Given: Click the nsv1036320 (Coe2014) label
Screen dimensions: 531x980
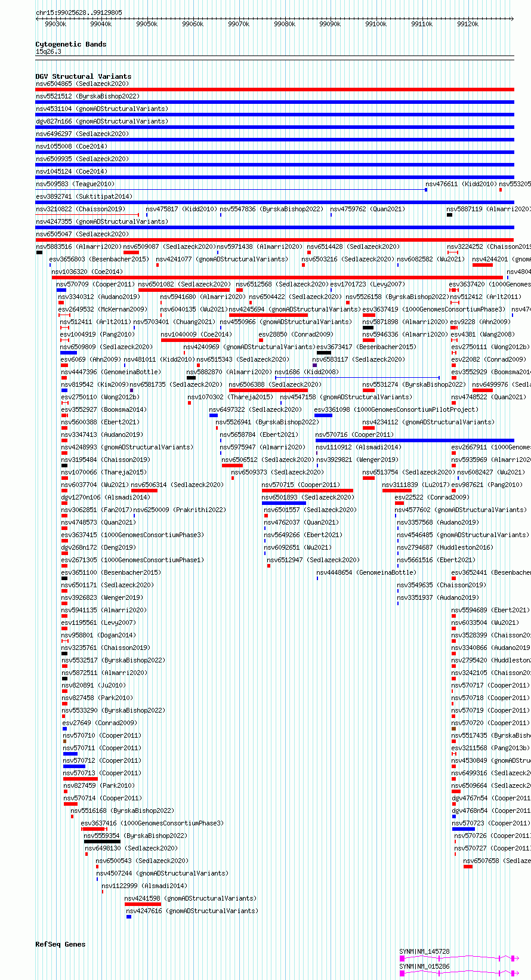Looking at the screenshot, I should click(87, 272).
